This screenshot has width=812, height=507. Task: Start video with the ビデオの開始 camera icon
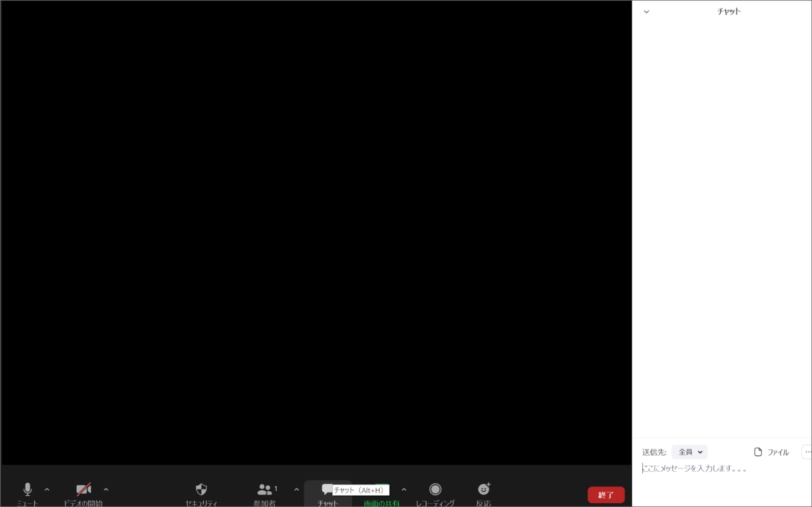[x=83, y=489]
